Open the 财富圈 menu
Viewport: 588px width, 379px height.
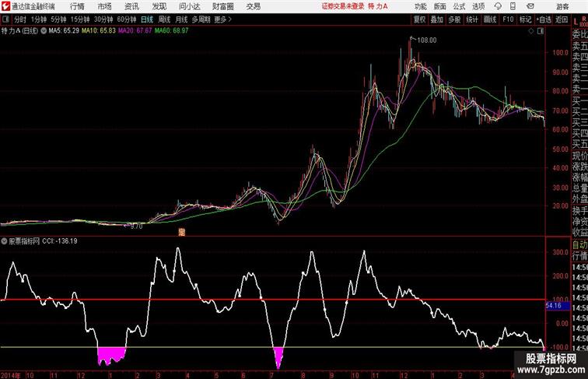(x=223, y=6)
